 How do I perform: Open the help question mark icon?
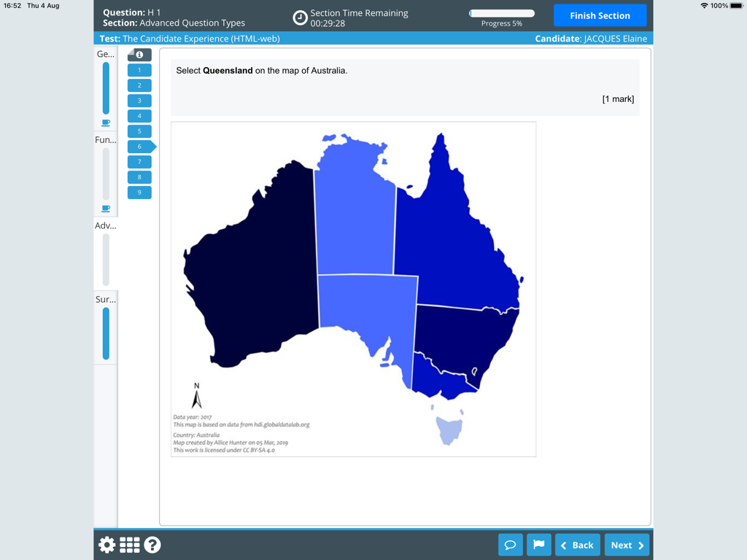152,544
